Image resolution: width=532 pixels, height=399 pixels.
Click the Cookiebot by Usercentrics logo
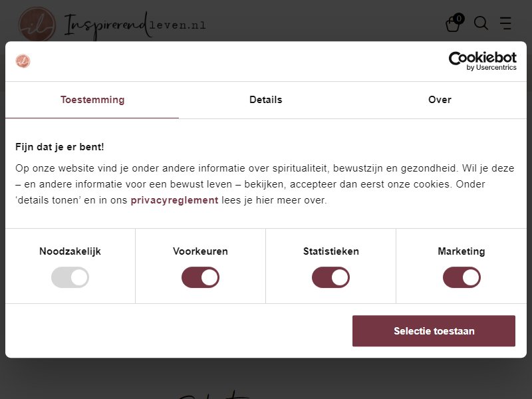(x=483, y=61)
